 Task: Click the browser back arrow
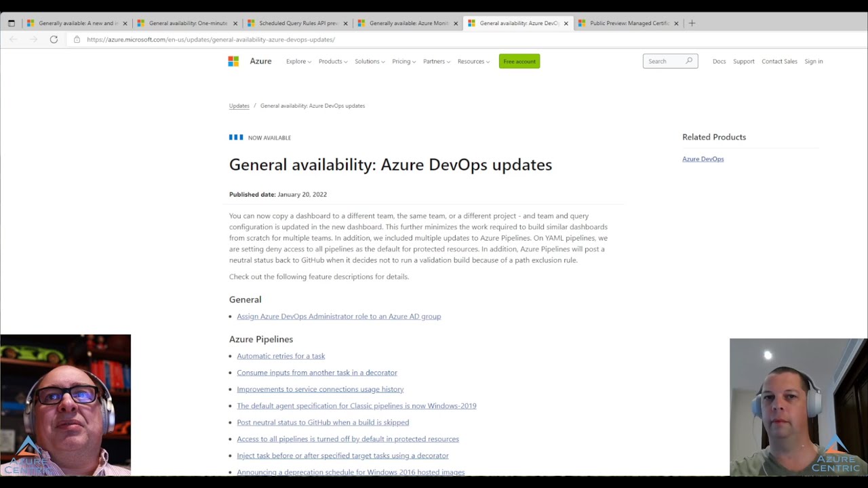pyautogui.click(x=14, y=39)
